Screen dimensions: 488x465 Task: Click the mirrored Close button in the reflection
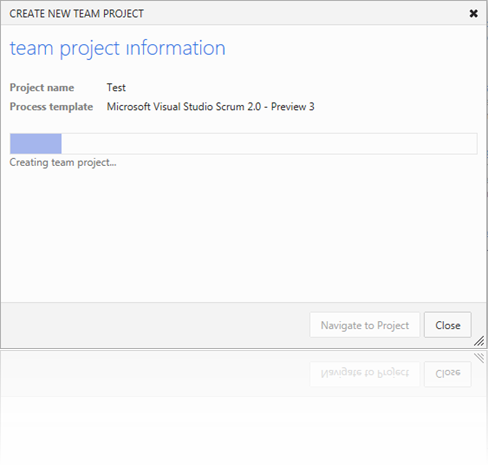[x=448, y=374]
